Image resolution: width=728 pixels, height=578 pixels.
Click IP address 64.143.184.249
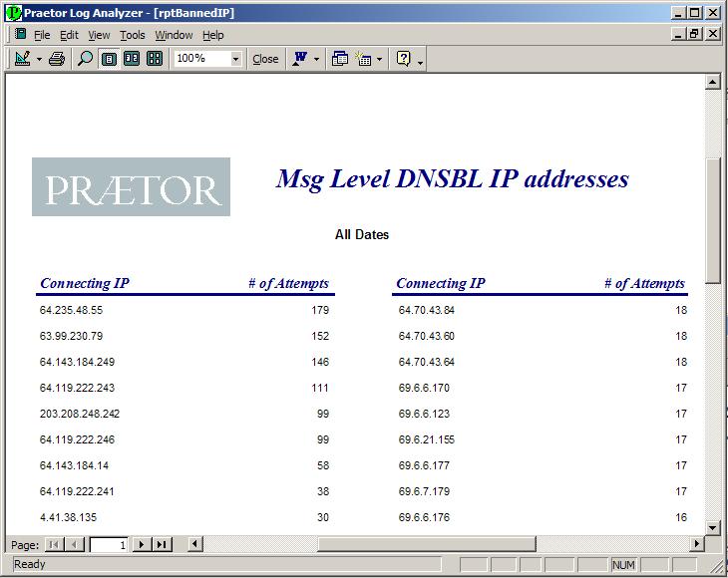(77, 363)
